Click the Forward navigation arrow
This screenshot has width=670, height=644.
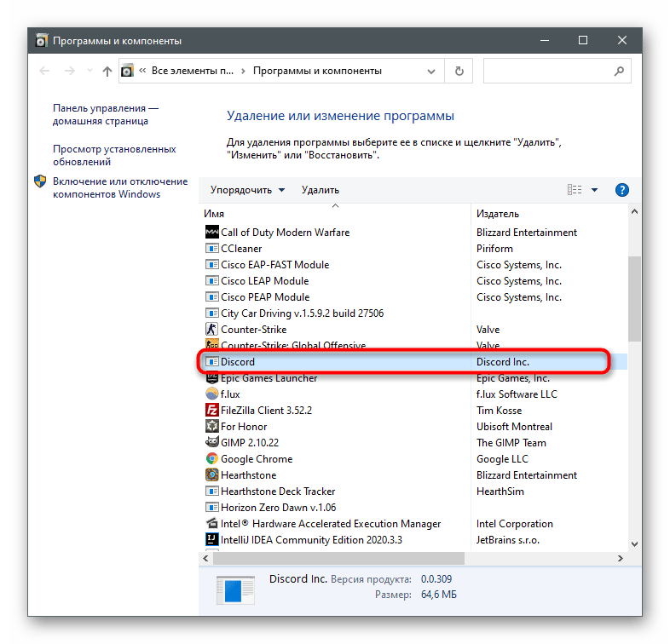(70, 71)
